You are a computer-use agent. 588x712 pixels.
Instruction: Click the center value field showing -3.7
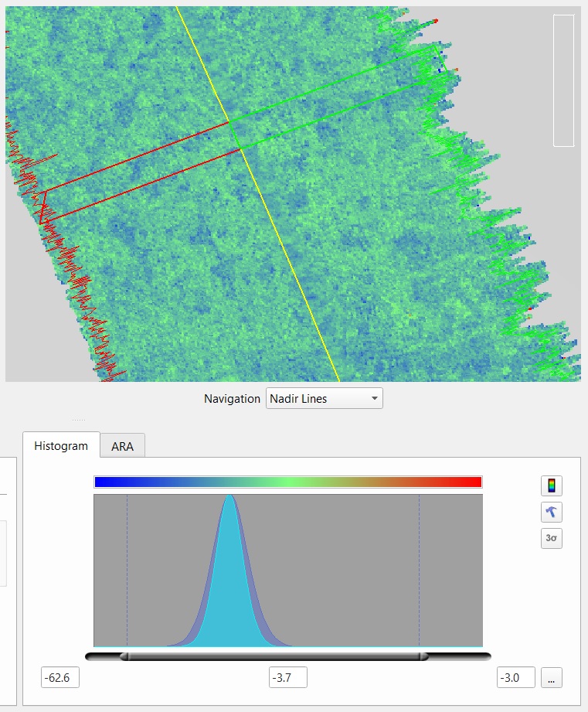pyautogui.click(x=287, y=677)
